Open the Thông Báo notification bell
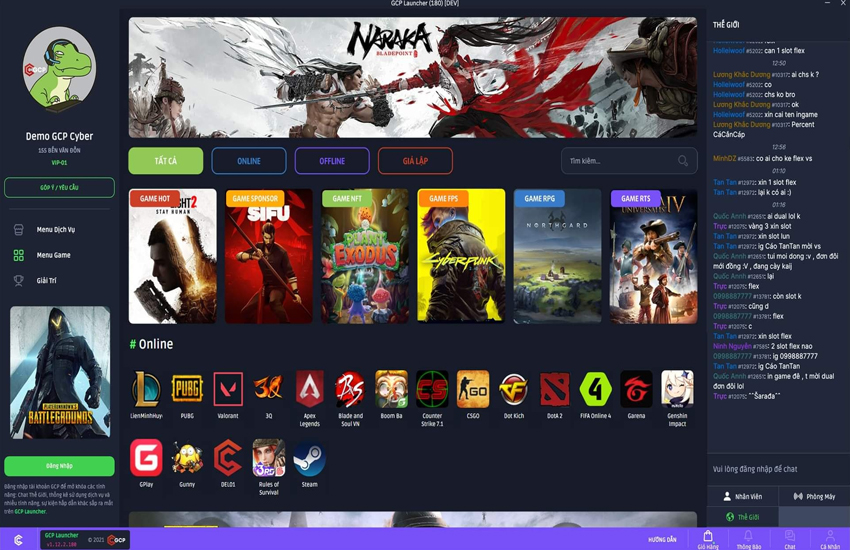850x550 pixels. 749,536
